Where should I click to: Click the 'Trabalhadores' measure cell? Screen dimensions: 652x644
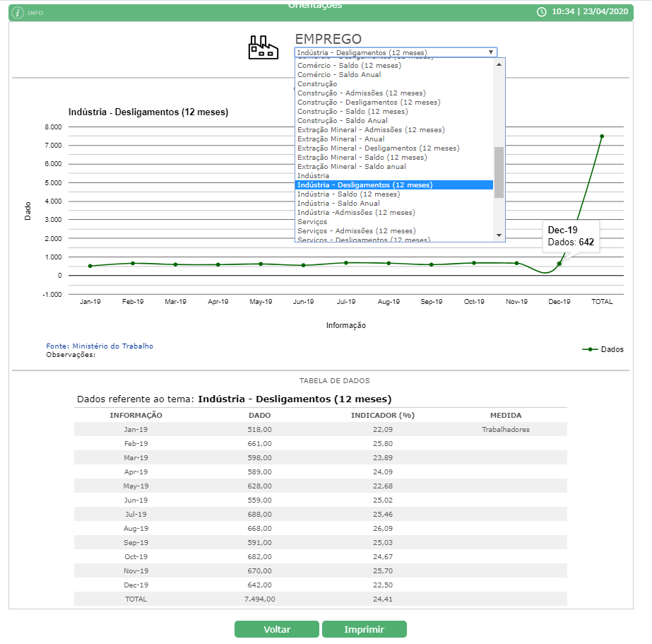click(506, 429)
